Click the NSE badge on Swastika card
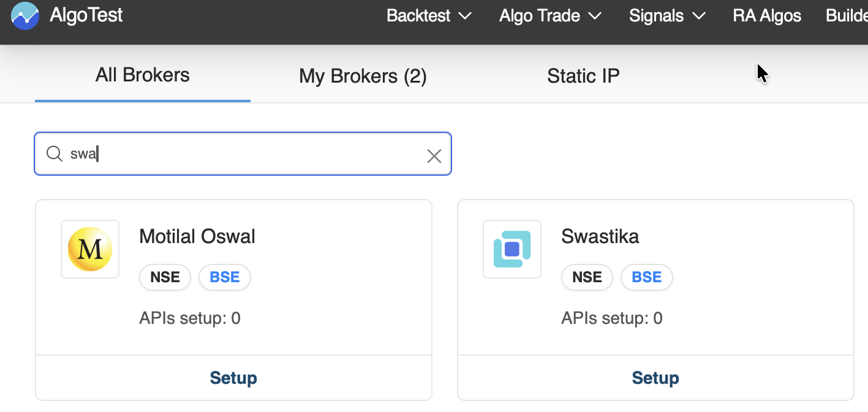Viewport: 868px width, 412px height. (x=587, y=277)
